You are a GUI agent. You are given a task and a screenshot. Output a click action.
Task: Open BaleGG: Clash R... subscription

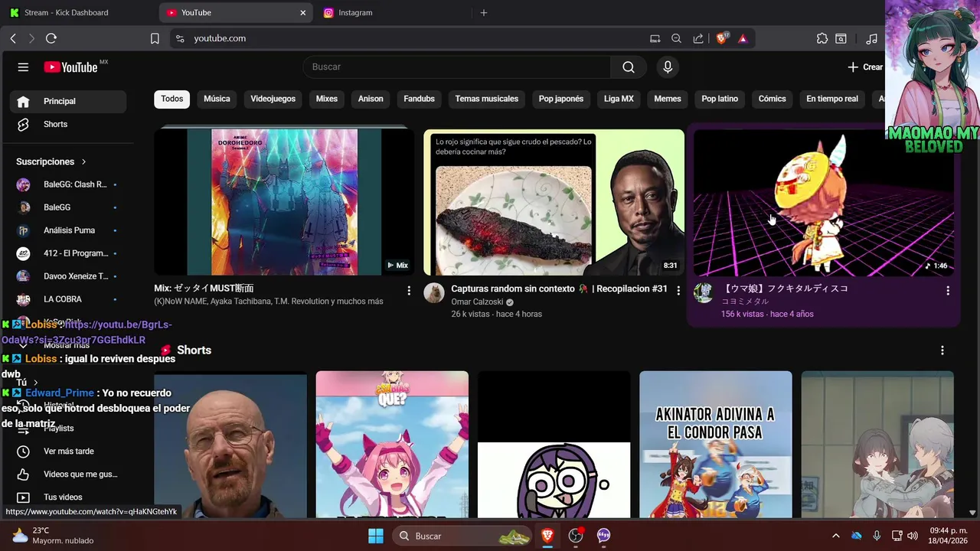68,184
